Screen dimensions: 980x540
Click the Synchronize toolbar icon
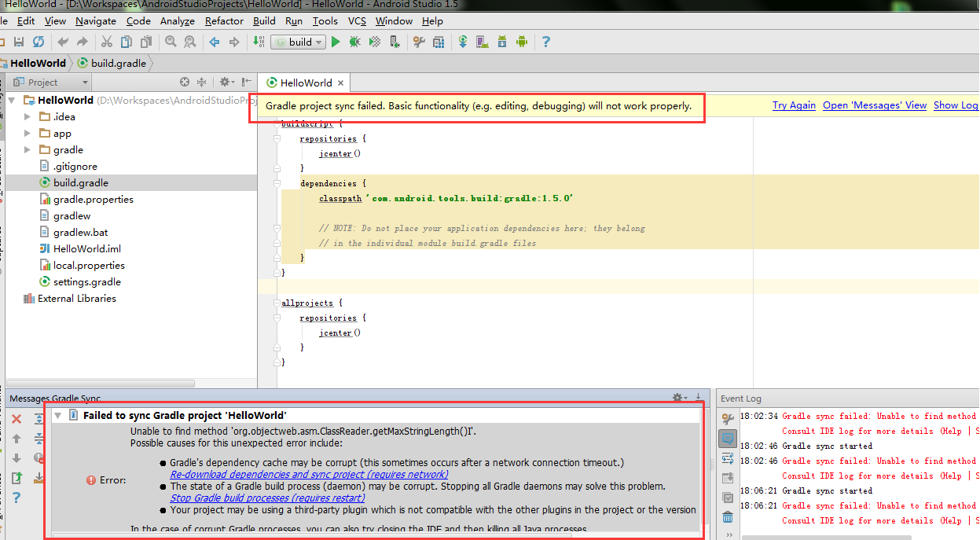click(39, 42)
